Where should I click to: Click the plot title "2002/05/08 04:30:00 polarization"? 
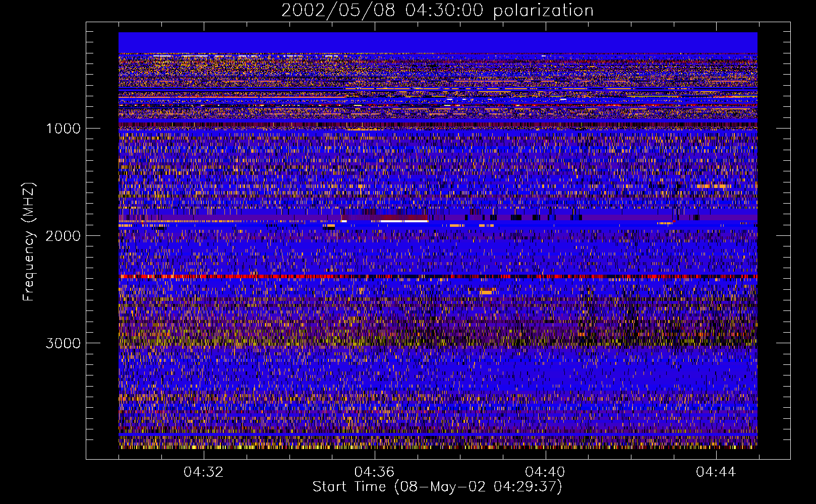tap(437, 11)
